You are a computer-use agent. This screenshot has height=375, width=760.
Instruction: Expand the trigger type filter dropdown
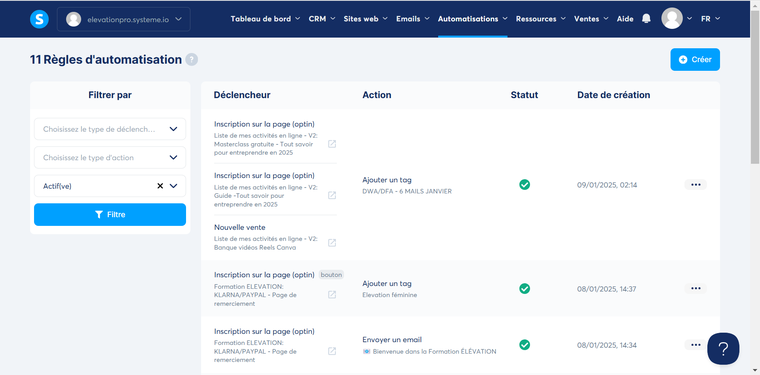(x=110, y=129)
